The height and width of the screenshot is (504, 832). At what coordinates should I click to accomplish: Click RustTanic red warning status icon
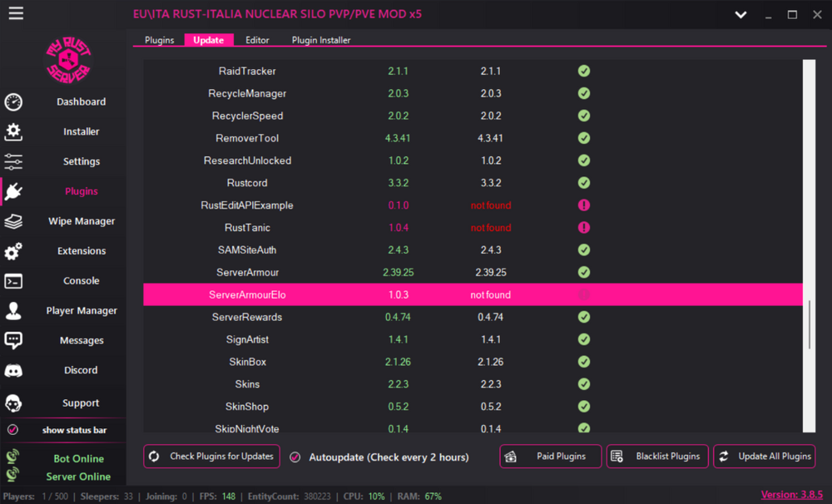[x=584, y=228]
